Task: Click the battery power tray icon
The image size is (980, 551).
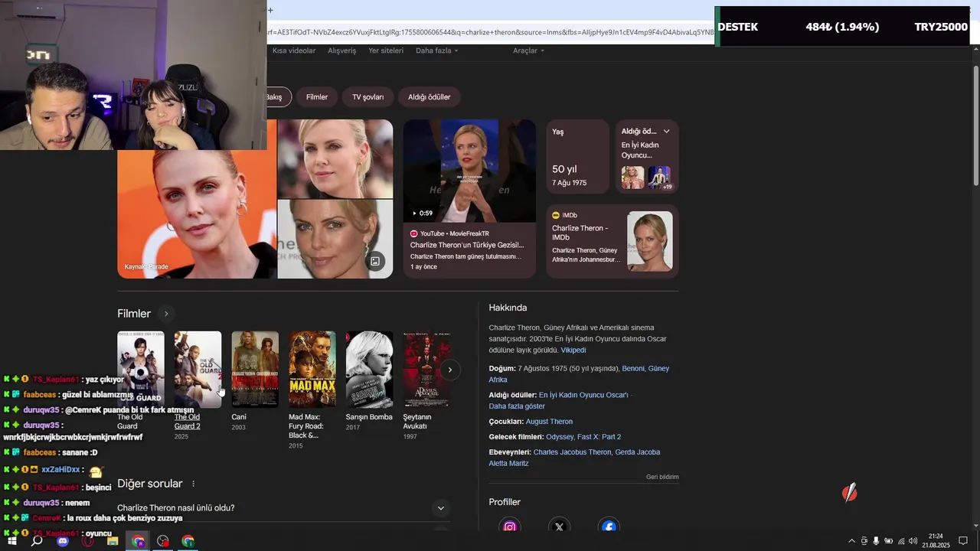Action: pyautogui.click(x=888, y=541)
